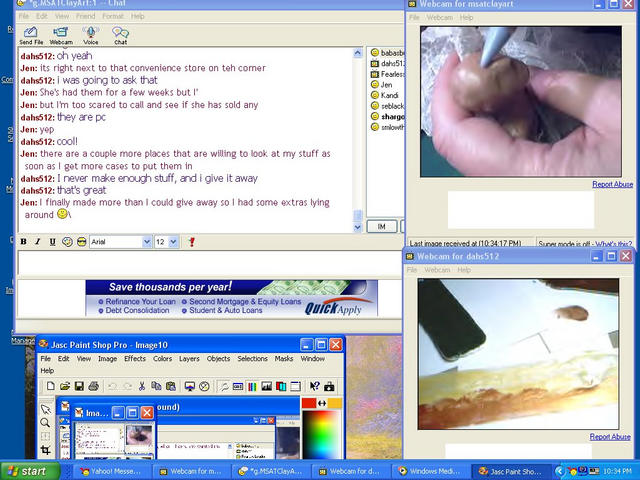This screenshot has width=640, height=480.
Task: Cut selection using the scissors icon
Action: (142, 386)
